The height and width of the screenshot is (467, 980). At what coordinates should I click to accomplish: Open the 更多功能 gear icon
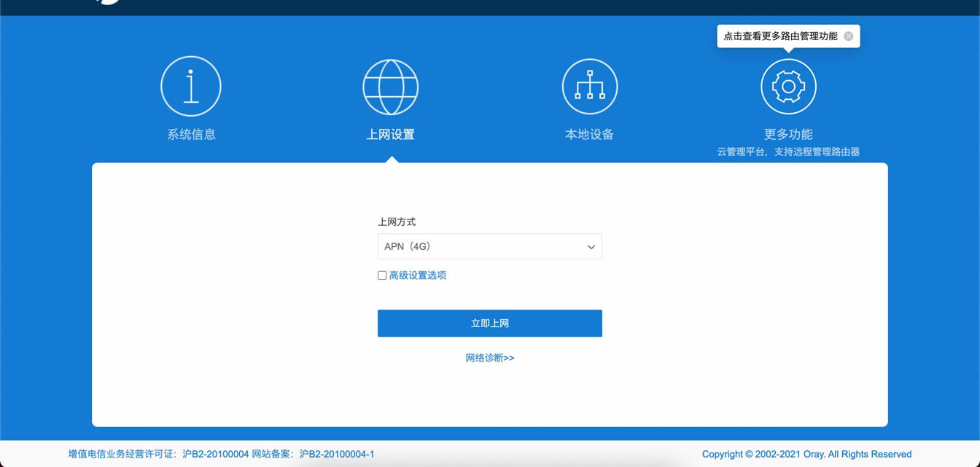pyautogui.click(x=788, y=87)
